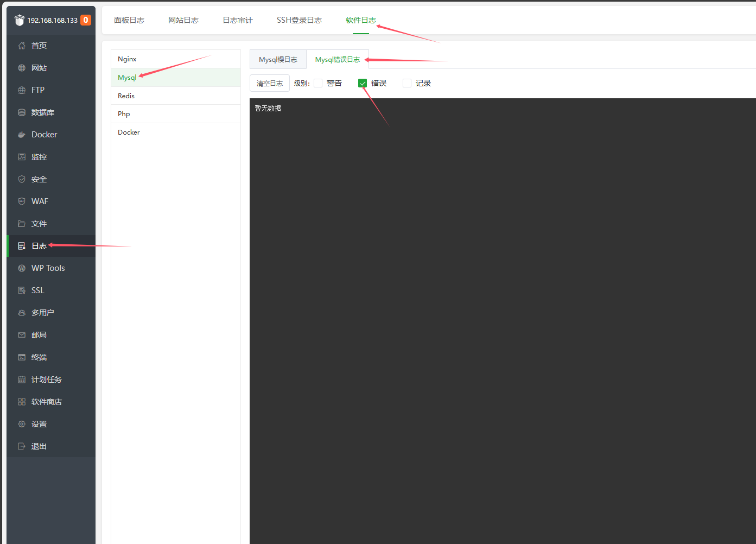This screenshot has height=544, width=756.
Task: Click the gear icon beside 设置
Action: click(22, 424)
